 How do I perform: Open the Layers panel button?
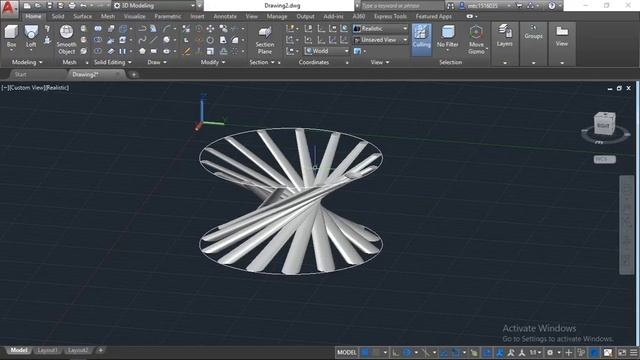(x=504, y=36)
